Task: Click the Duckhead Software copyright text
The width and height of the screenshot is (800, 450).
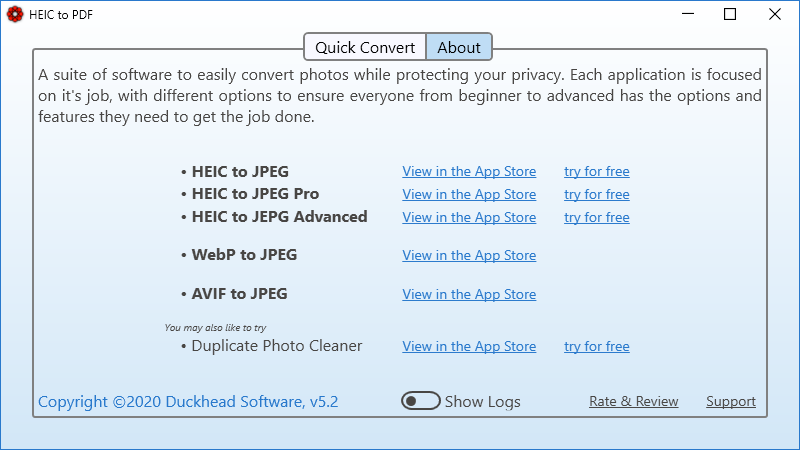Action: pyautogui.click(x=188, y=402)
